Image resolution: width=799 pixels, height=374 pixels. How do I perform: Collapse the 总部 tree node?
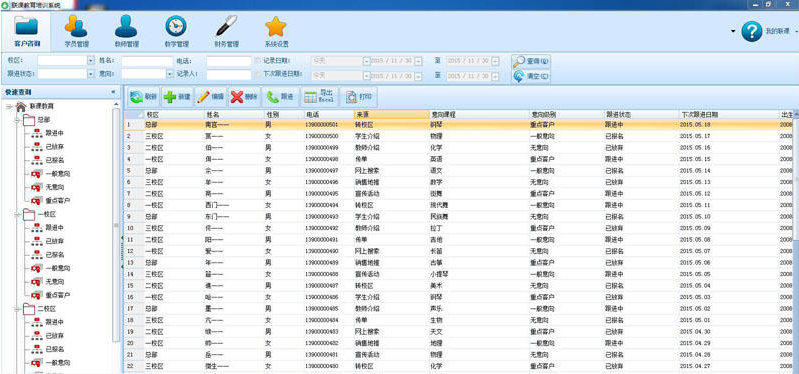(x=17, y=120)
